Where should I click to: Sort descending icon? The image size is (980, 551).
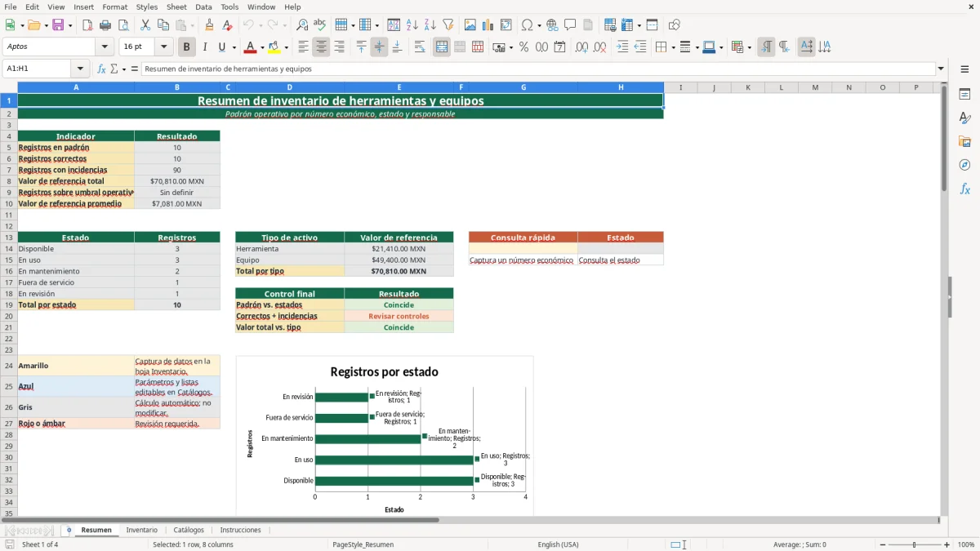point(430,25)
